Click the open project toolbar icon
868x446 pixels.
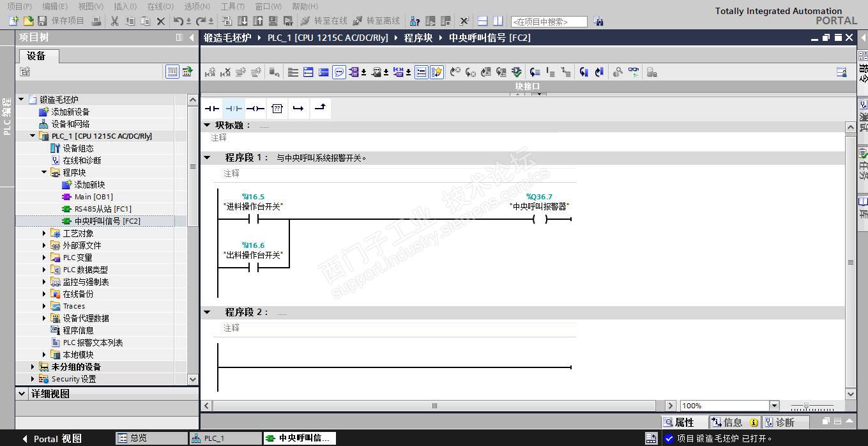(x=28, y=21)
